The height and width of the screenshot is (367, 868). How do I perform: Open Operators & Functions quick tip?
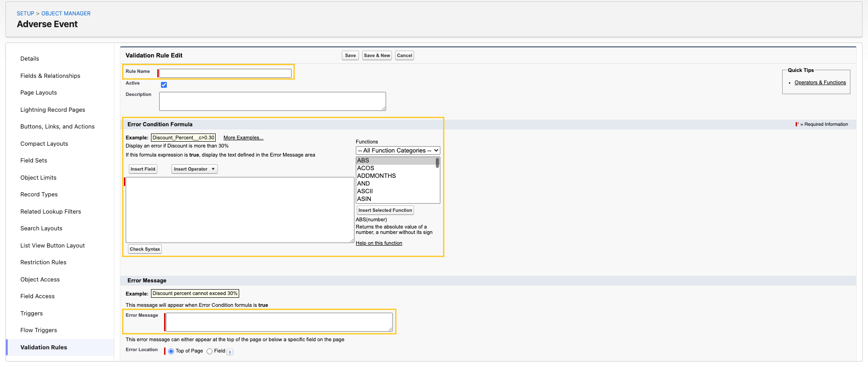[820, 82]
